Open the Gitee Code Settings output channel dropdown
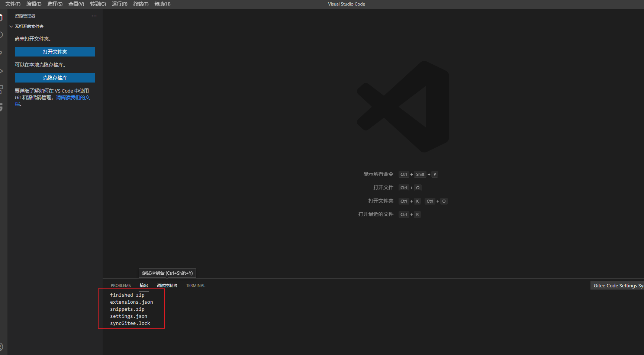This screenshot has height=355, width=644. click(617, 285)
